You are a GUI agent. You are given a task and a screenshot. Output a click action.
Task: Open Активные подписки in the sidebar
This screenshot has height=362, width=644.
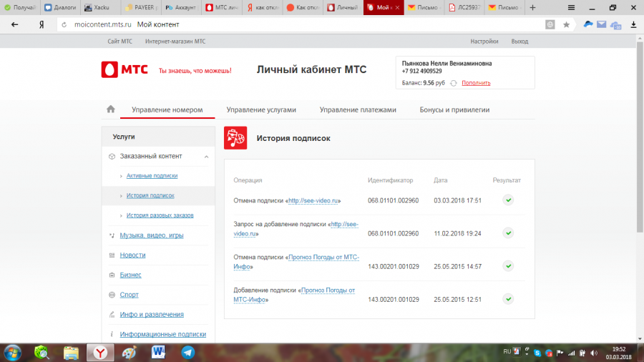152,176
